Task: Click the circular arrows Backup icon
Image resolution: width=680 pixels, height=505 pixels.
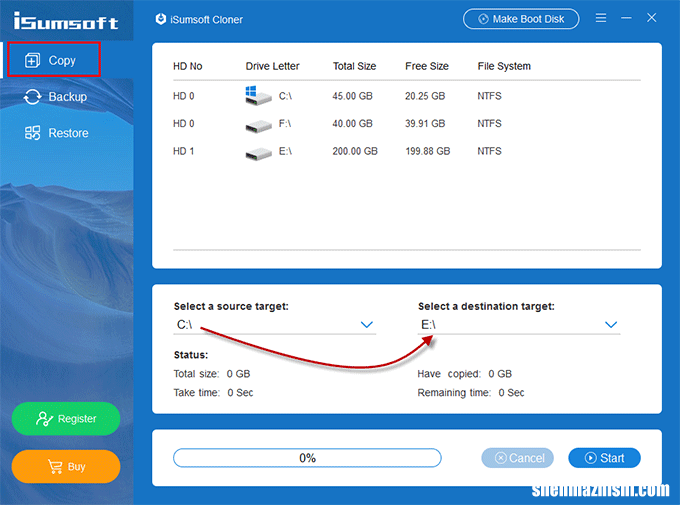Action: click(x=33, y=97)
